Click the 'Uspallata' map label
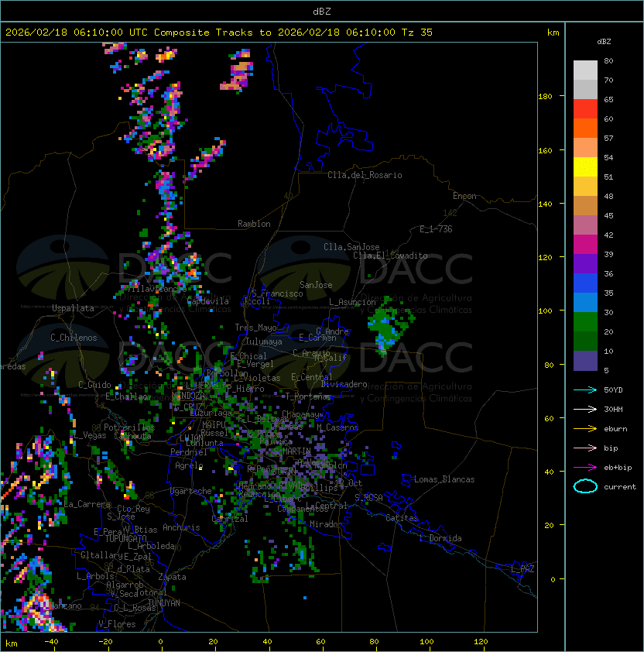The width and height of the screenshot is (644, 652). (73, 308)
